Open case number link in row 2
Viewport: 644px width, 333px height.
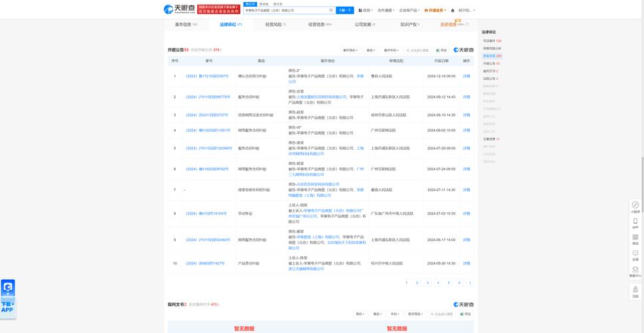point(207,97)
